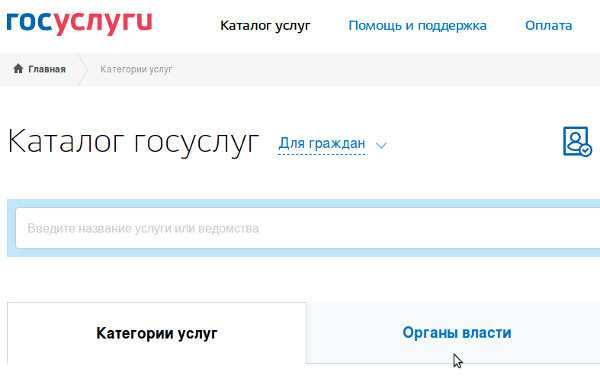
Task: Click the blue 'гос' part of logo
Action: (29, 22)
